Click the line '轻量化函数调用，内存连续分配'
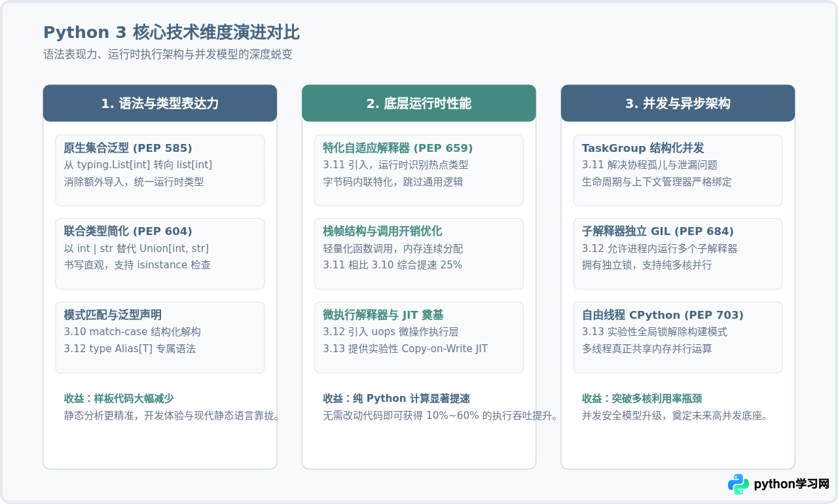 point(393,249)
